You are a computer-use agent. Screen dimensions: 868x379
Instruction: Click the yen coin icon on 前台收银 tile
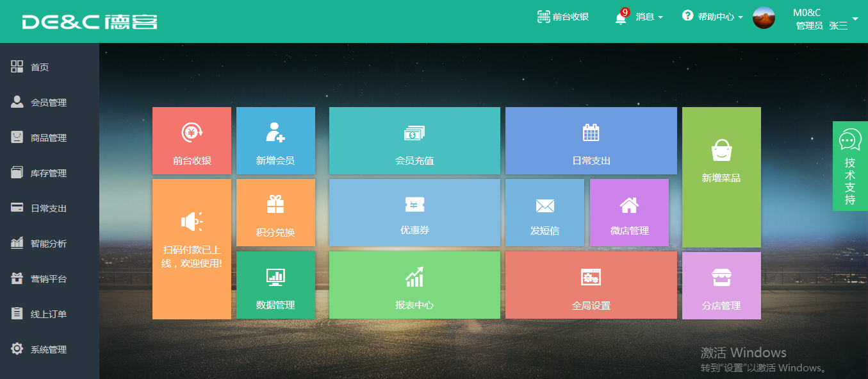pos(192,132)
